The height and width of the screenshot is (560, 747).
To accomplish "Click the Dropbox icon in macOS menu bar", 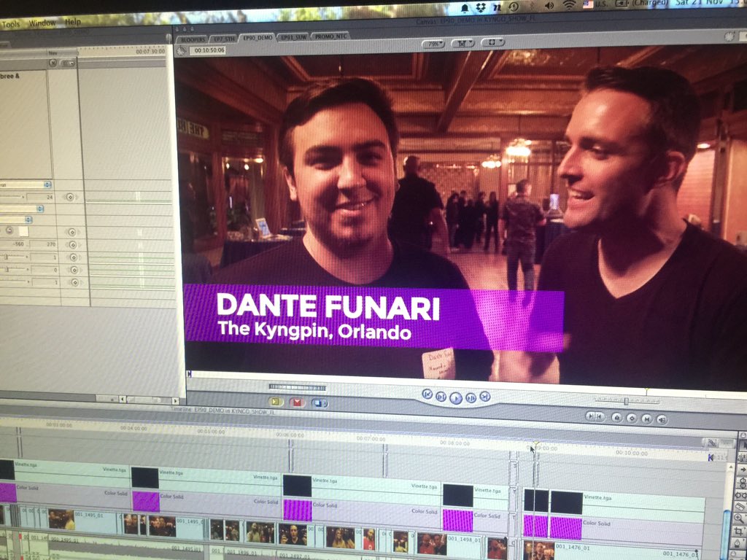I will click(x=481, y=7).
